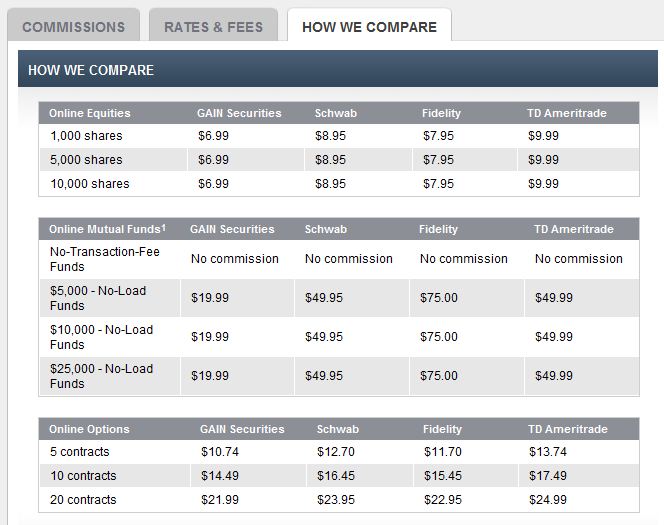Click the How We Compare section header
This screenshot has height=525, width=664.
[x=91, y=71]
